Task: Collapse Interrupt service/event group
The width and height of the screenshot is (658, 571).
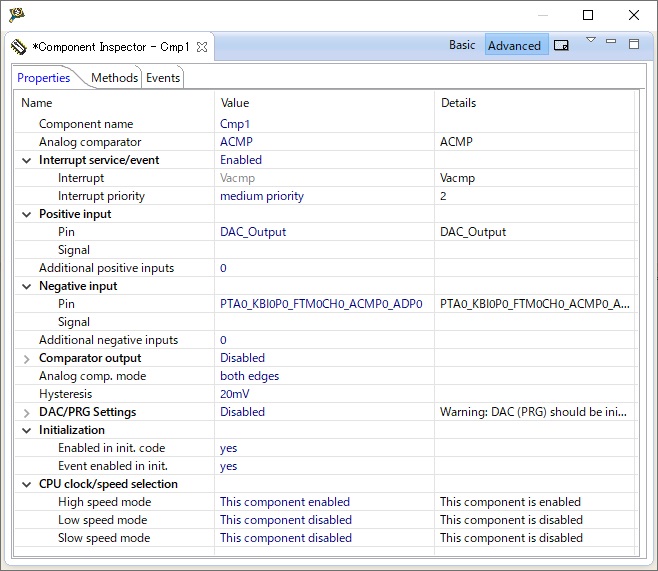Action: point(26,160)
